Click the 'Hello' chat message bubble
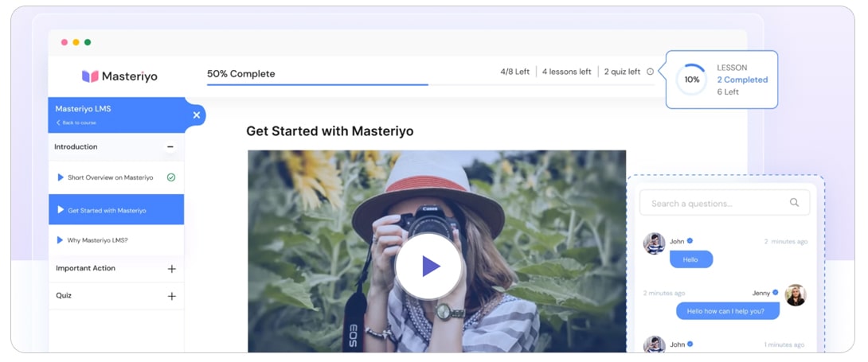Viewport: 868px width, 362px height. pyautogui.click(x=691, y=259)
